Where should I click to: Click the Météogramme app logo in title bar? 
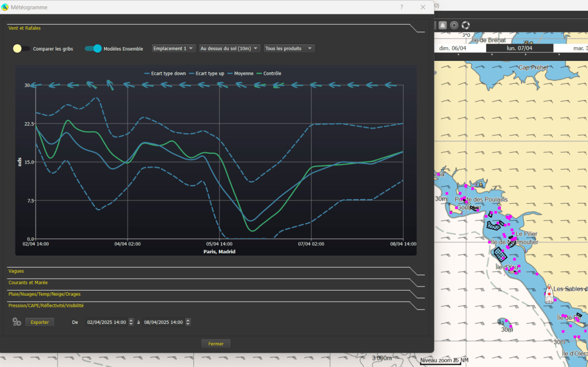[6, 7]
